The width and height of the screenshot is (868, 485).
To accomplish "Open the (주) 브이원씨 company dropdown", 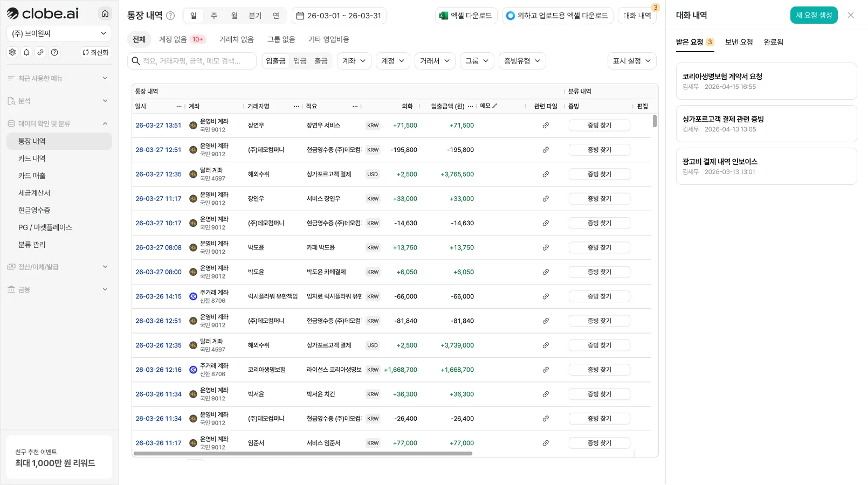I will coord(59,33).
